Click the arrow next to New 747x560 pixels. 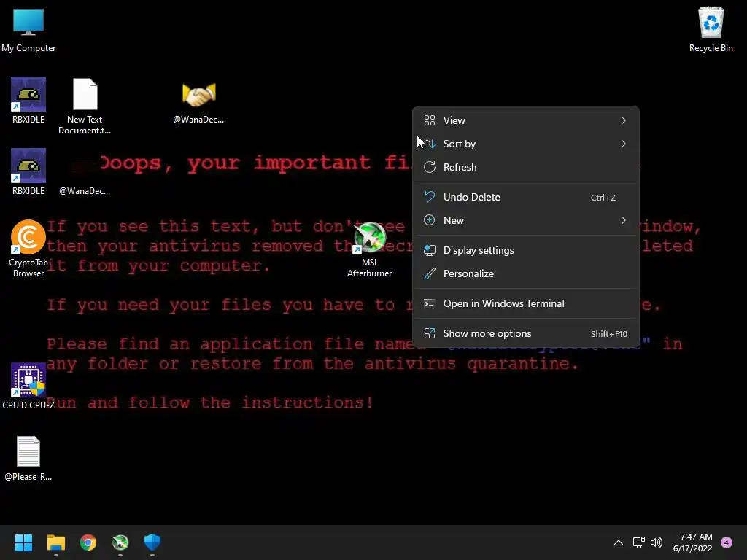pos(624,220)
